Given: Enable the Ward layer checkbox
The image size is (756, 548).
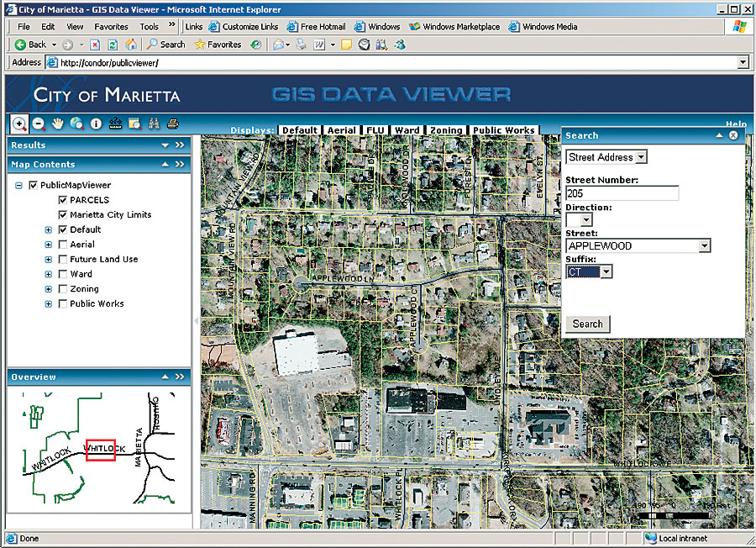Looking at the screenshot, I should click(x=63, y=274).
